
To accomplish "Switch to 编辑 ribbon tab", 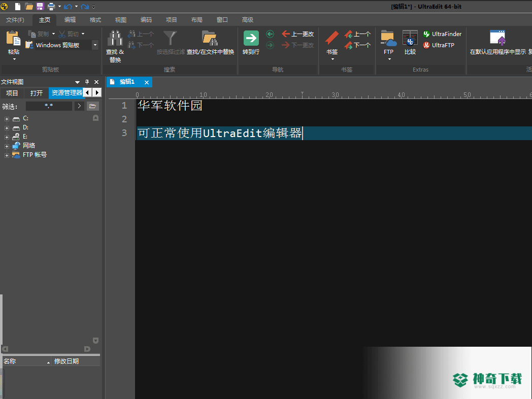I will [70, 20].
